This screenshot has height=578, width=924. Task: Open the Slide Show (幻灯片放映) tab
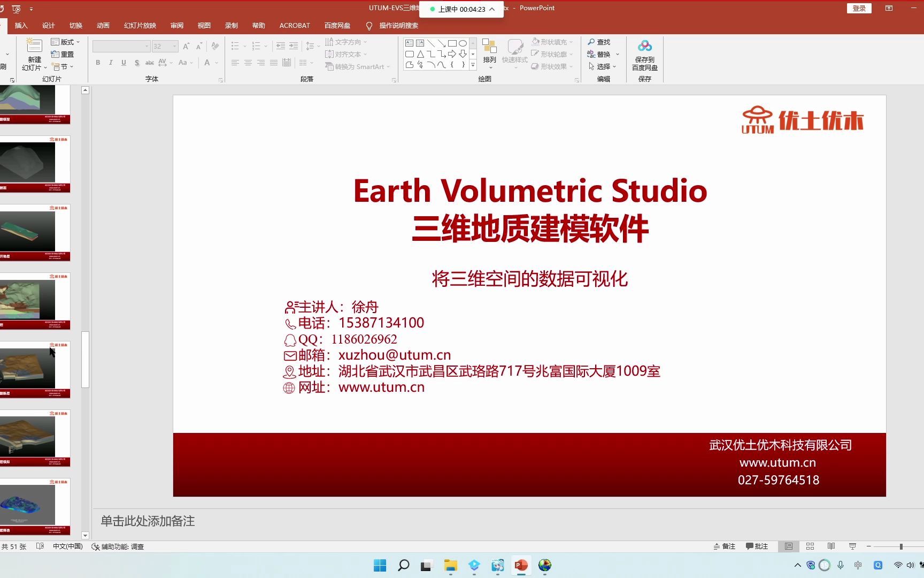pos(140,25)
